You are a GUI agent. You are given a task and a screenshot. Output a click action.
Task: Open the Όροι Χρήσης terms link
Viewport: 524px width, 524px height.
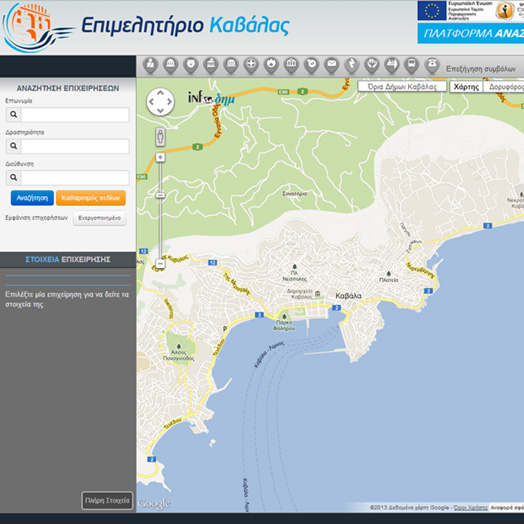tap(471, 508)
